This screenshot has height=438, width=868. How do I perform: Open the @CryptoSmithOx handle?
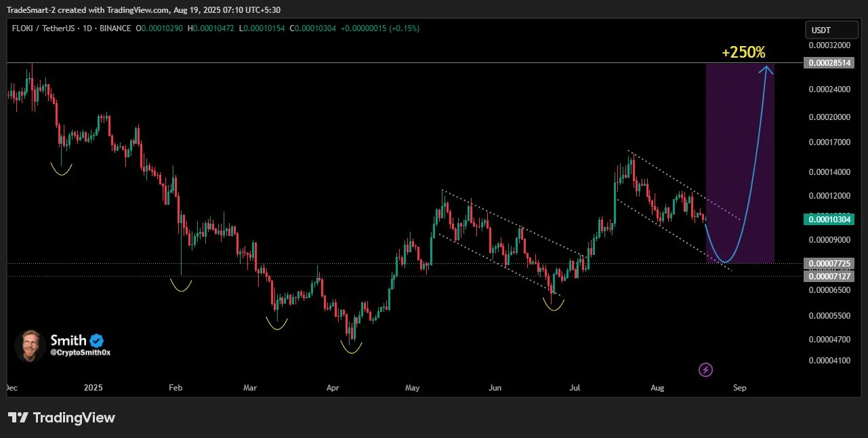tap(80, 353)
